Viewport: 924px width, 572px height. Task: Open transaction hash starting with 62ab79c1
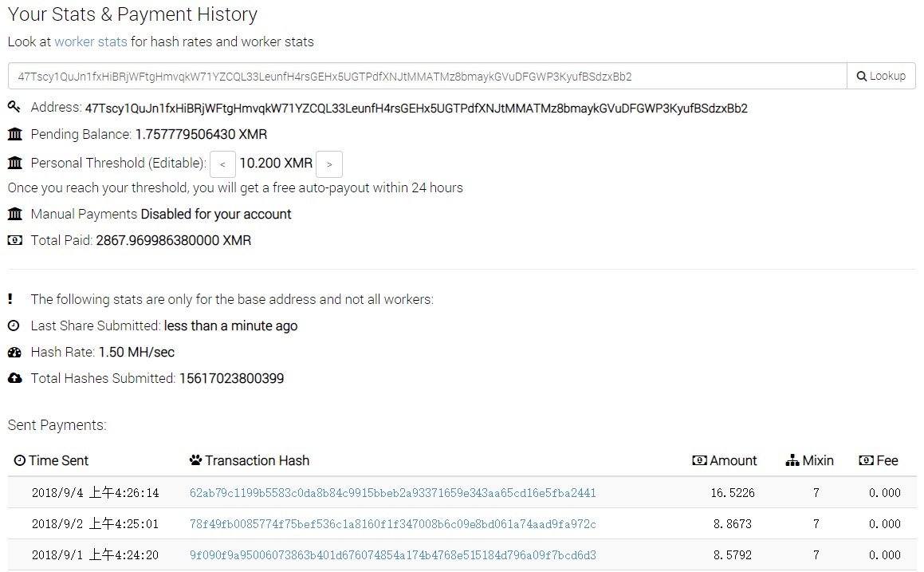(392, 493)
